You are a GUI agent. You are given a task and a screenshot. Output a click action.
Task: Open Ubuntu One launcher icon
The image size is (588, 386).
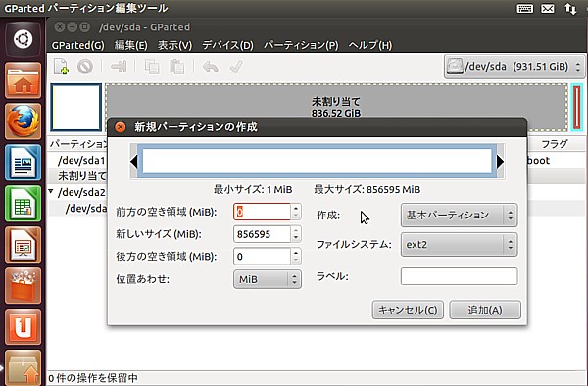24,327
